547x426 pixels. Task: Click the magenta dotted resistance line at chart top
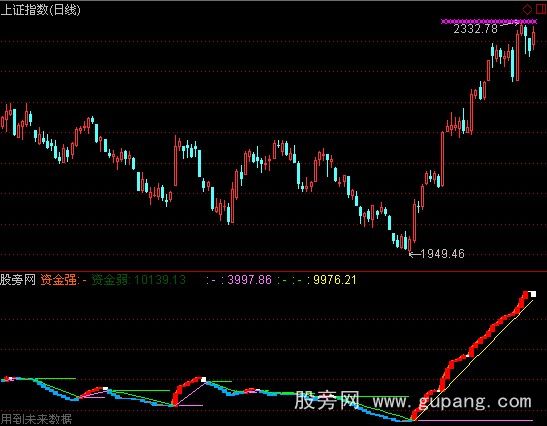tap(489, 22)
